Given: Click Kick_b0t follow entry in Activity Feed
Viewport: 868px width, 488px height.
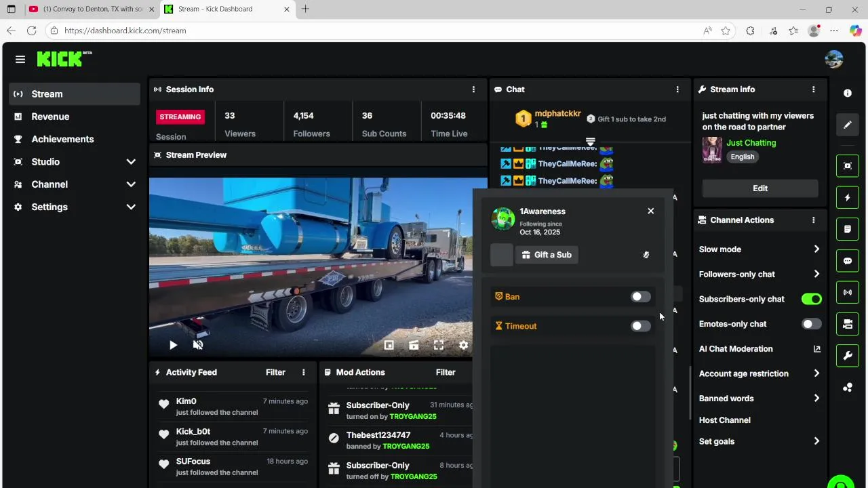Looking at the screenshot, I should pyautogui.click(x=233, y=436).
